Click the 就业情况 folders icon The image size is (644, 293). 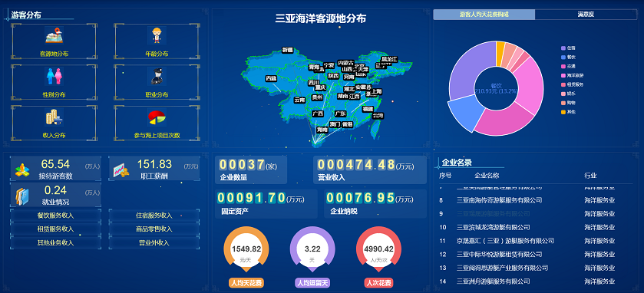tap(22, 196)
